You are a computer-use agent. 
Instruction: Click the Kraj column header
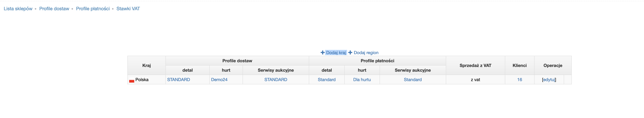tap(146, 65)
